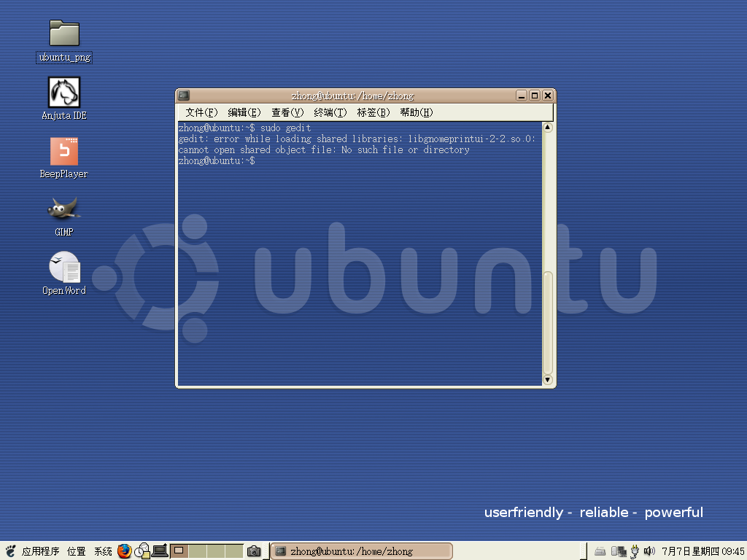Maximize the terminal window
This screenshot has width=747, height=560.
535,96
